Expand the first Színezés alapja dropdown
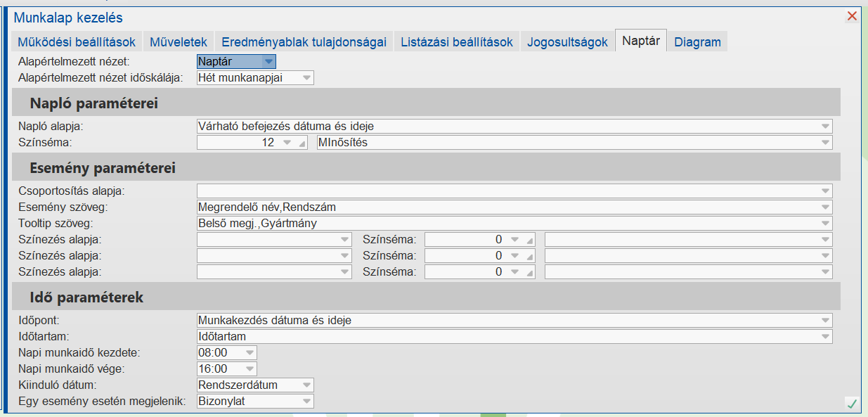Screen dimensions: 868x417 pos(344,240)
